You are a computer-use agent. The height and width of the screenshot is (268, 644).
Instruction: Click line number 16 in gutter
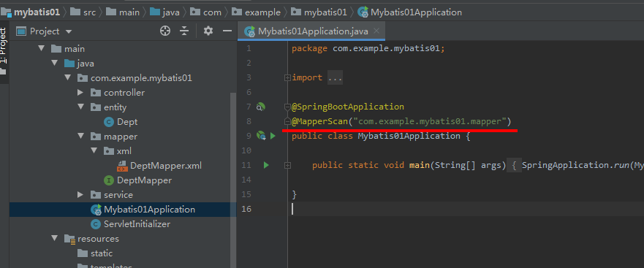point(246,209)
